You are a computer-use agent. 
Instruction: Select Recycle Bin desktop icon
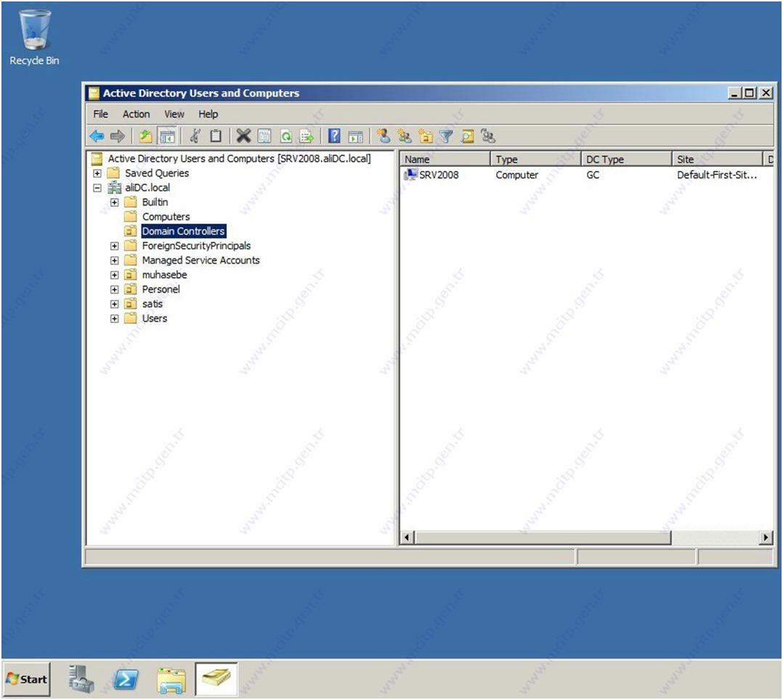coord(34,38)
